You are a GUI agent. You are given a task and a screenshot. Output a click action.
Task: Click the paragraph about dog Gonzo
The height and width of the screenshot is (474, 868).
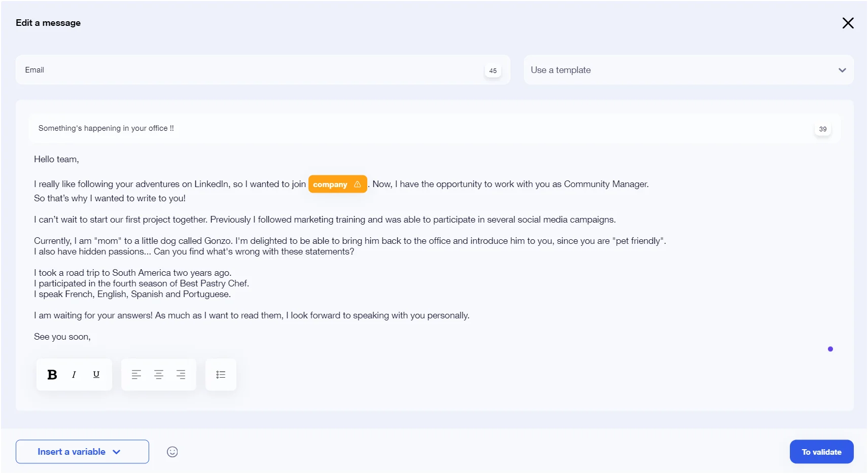point(350,241)
